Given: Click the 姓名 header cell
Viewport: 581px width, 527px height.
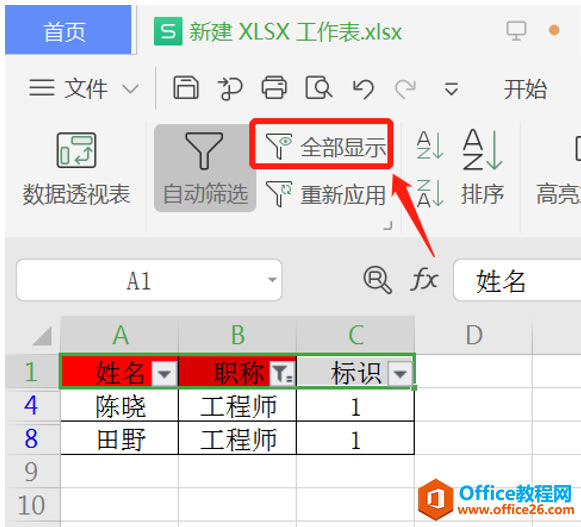Looking at the screenshot, I should point(119,372).
